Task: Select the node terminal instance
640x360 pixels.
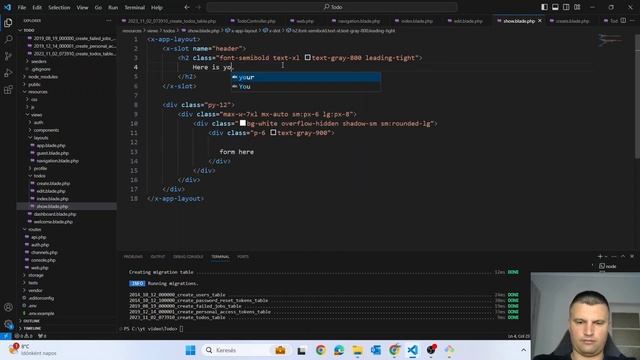Action: 607,266
